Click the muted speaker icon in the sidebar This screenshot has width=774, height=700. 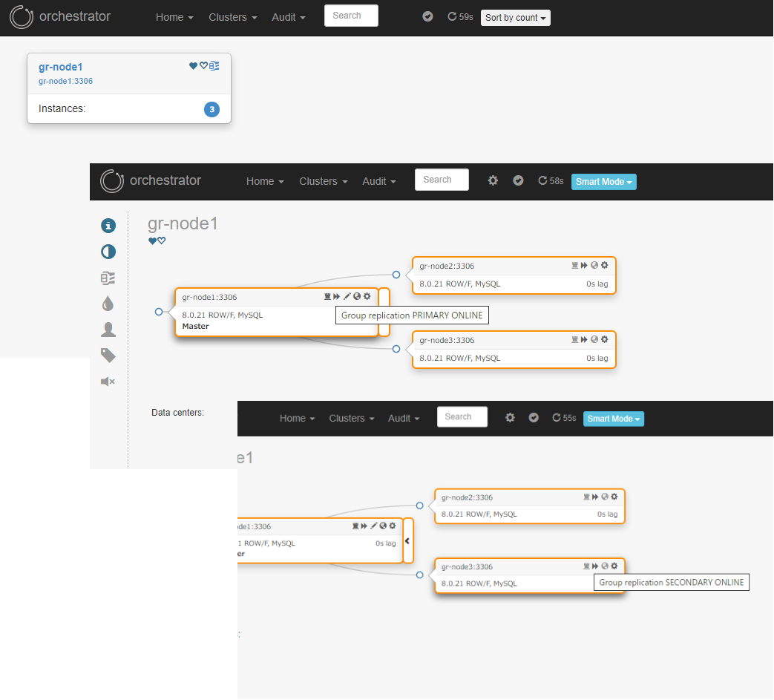(108, 382)
